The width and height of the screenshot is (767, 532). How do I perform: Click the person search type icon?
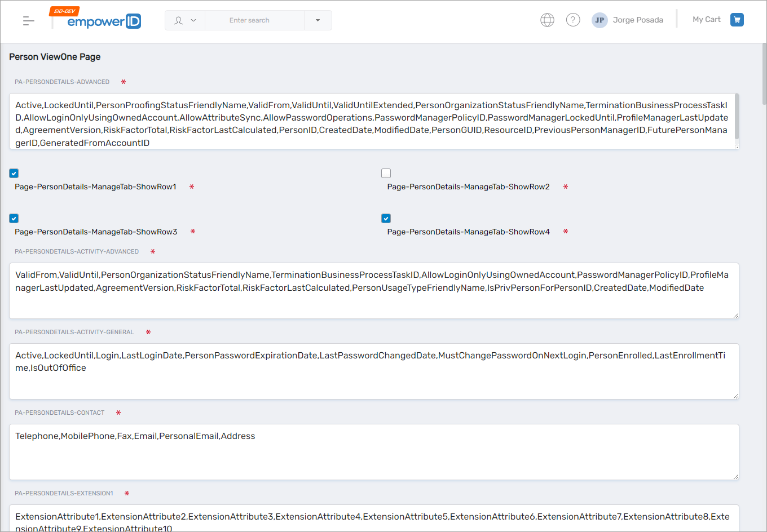179,20
